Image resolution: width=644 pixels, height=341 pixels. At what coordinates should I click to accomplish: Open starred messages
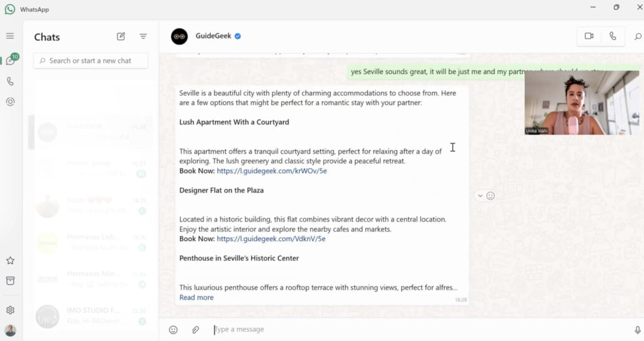(10, 260)
